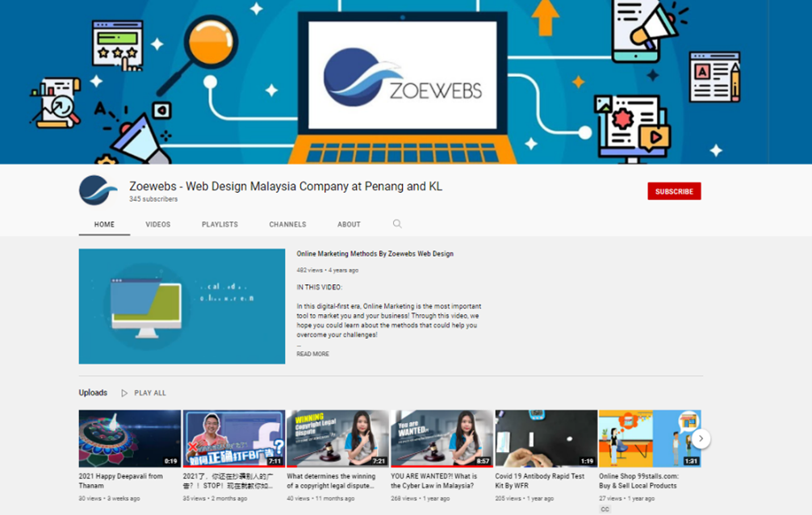
Task: Click title 'Online Shop 99stalls.com'
Action: [x=638, y=481]
